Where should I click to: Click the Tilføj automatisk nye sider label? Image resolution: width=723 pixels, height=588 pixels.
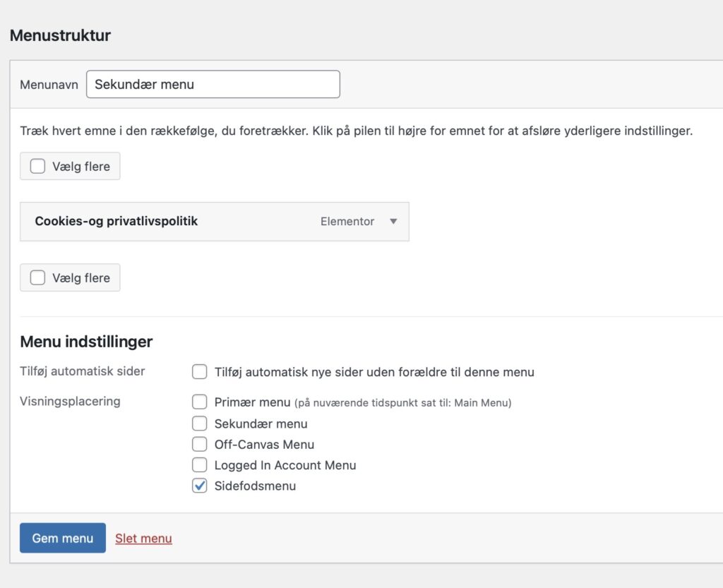pyautogui.click(x=374, y=372)
